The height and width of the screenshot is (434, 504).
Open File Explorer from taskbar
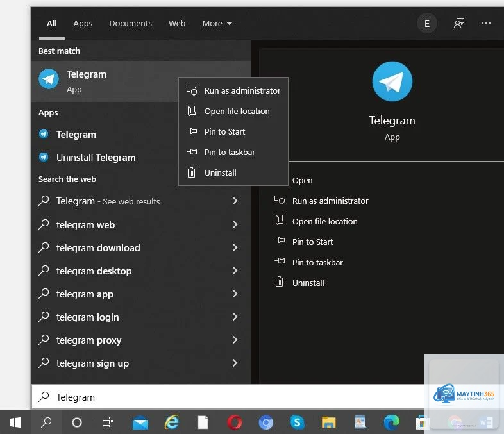tap(328, 422)
